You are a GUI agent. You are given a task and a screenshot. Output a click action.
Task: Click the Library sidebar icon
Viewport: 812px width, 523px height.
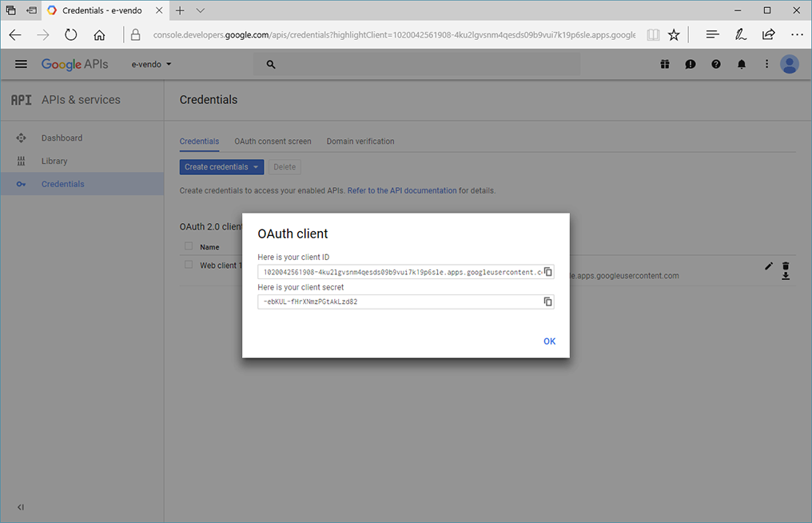(21, 162)
